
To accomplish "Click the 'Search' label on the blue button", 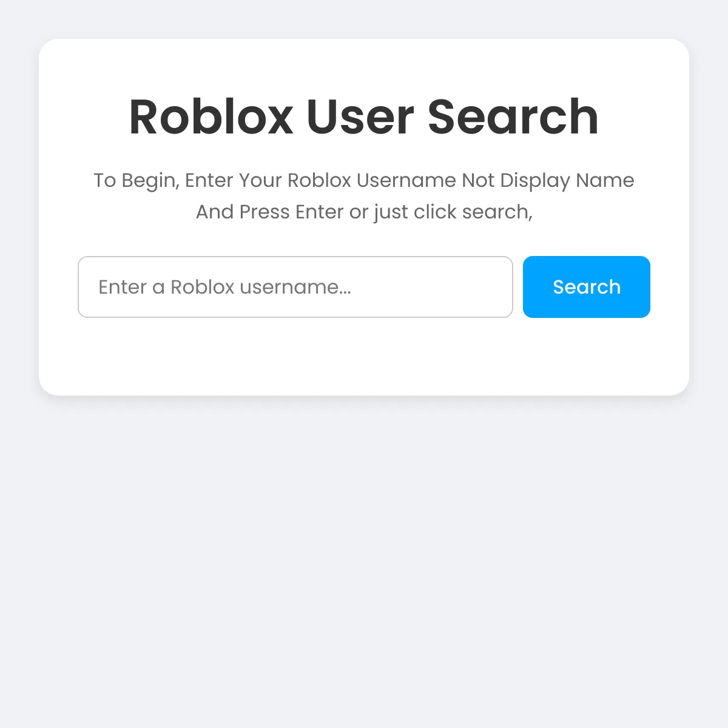I will pos(587,287).
